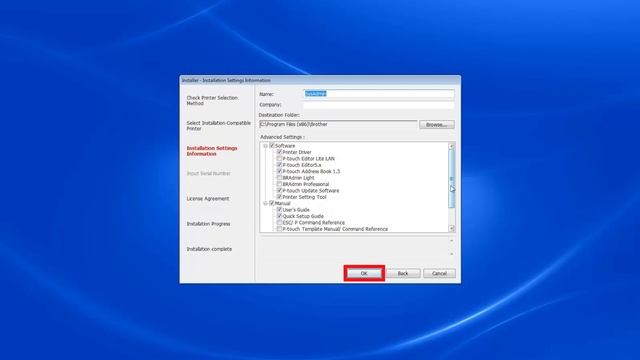640x360 pixels.
Task: Enable P-touch Template Manual checkbox
Action: click(x=280, y=229)
